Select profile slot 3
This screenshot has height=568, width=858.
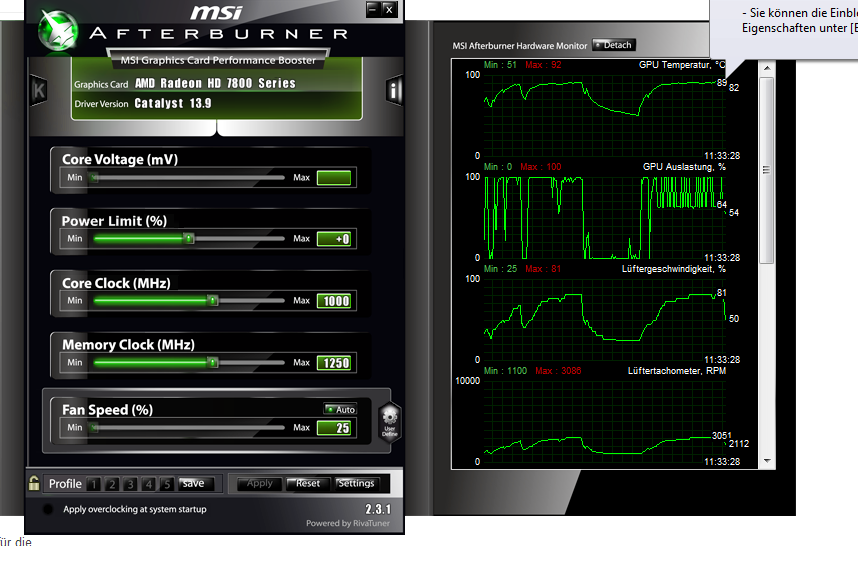pyautogui.click(x=130, y=484)
